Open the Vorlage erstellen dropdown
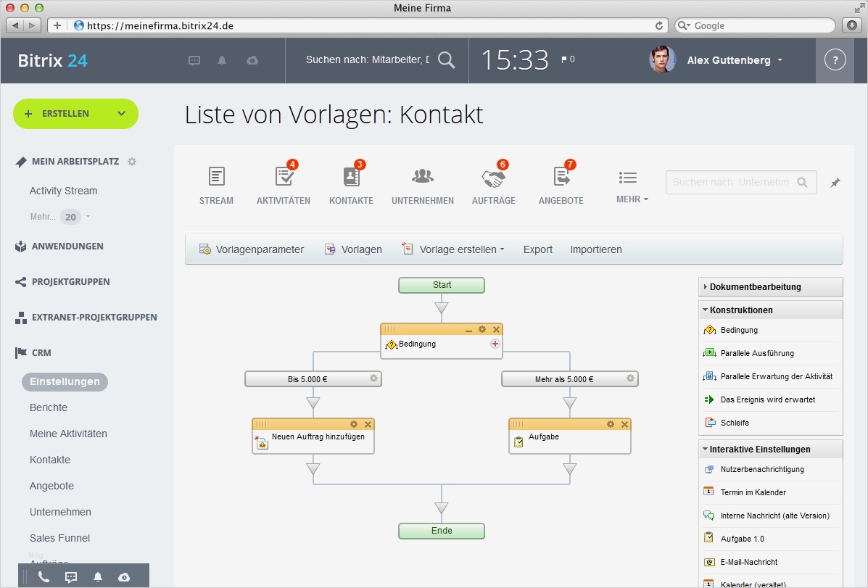868x588 pixels. 457,249
